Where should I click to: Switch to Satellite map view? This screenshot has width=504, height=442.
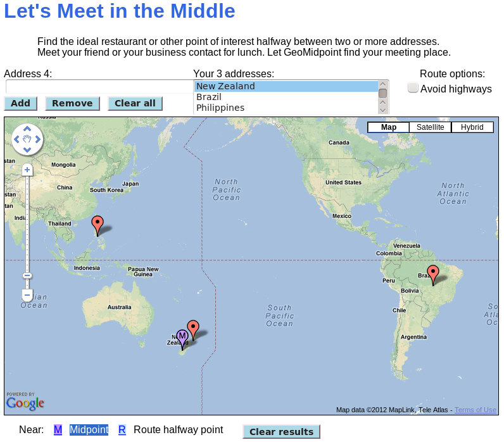pyautogui.click(x=430, y=127)
